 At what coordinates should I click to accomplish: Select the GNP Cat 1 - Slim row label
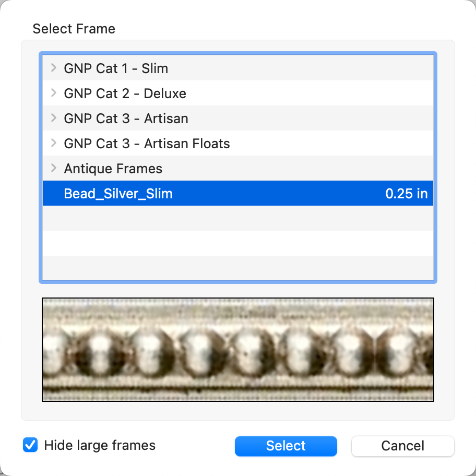coord(116,68)
